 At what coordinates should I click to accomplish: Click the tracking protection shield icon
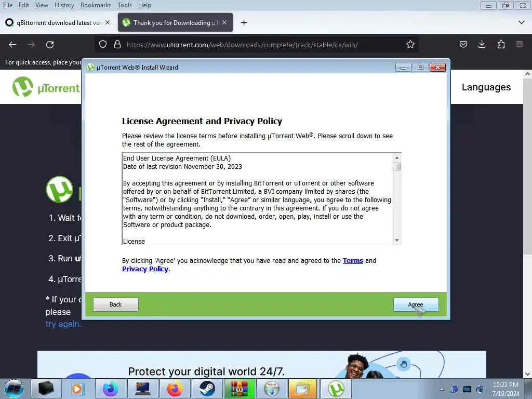tap(103, 45)
